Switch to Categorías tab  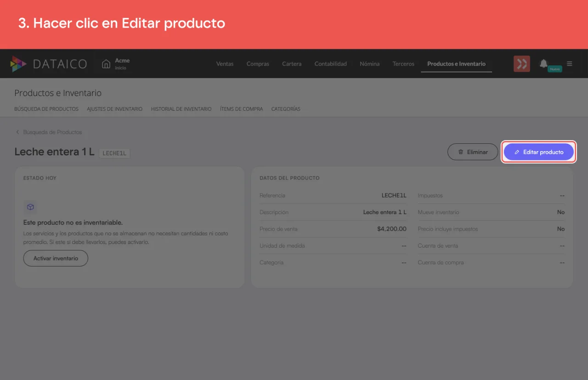coord(286,109)
